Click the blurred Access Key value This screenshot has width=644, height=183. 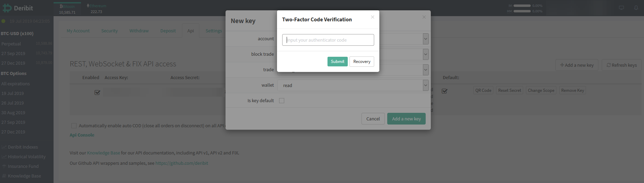pos(126,92)
